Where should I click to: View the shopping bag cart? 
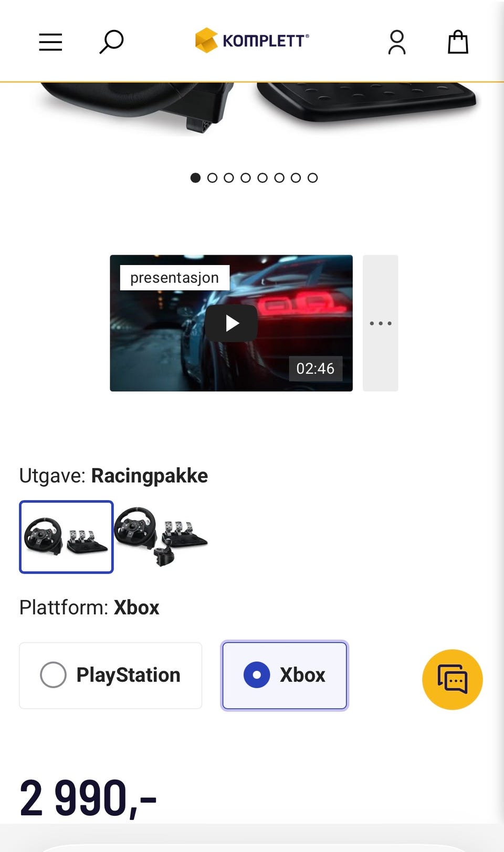click(x=458, y=42)
